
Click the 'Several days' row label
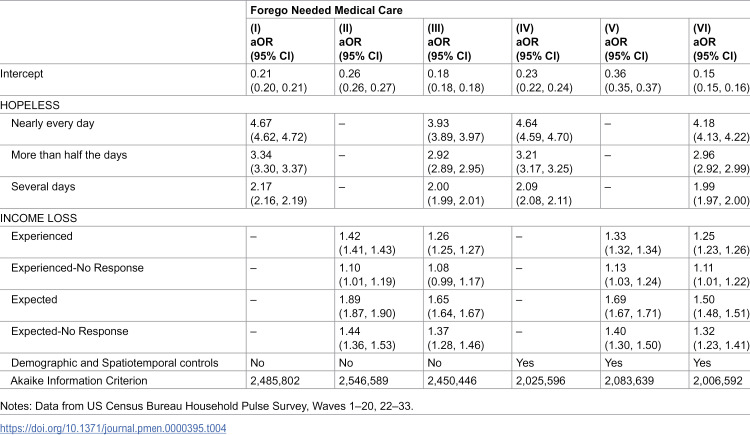point(43,187)
